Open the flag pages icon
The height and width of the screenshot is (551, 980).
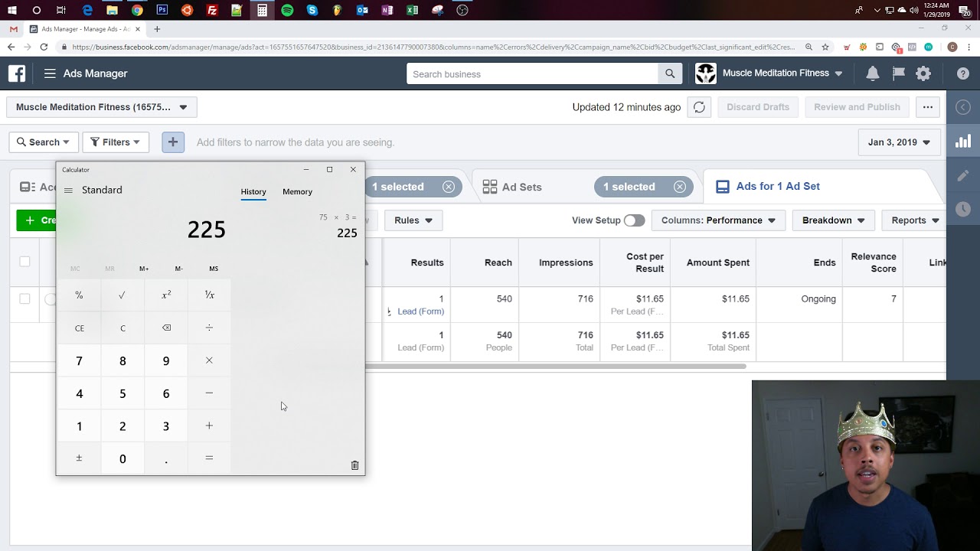[898, 73]
